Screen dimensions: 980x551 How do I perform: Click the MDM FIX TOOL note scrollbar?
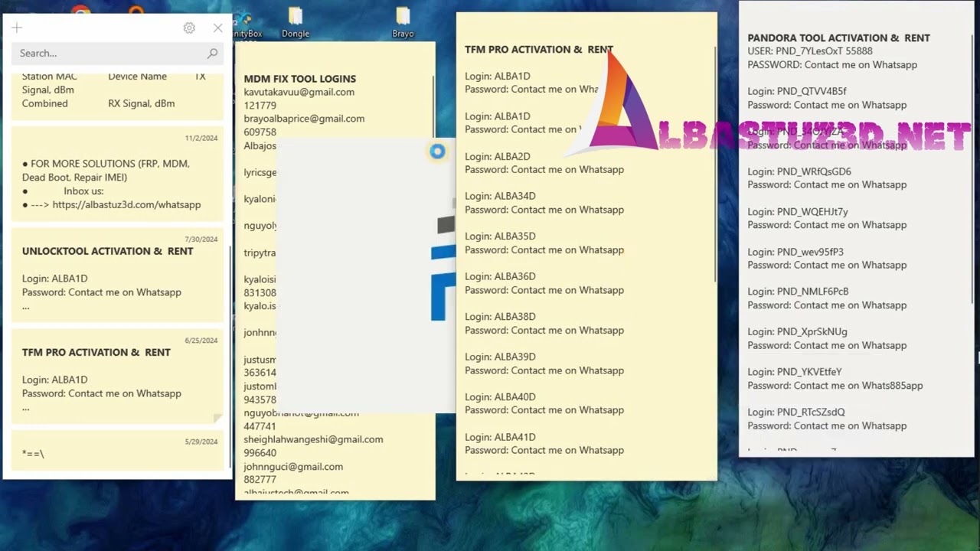433,107
